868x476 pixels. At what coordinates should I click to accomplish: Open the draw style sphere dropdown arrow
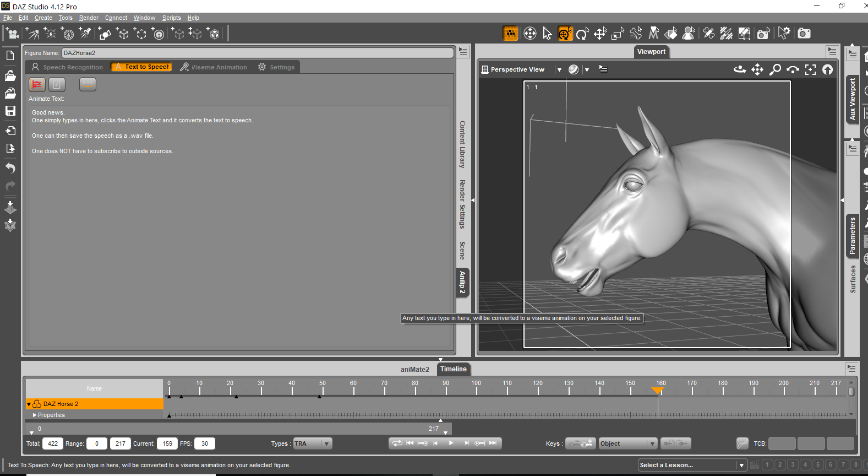point(587,70)
